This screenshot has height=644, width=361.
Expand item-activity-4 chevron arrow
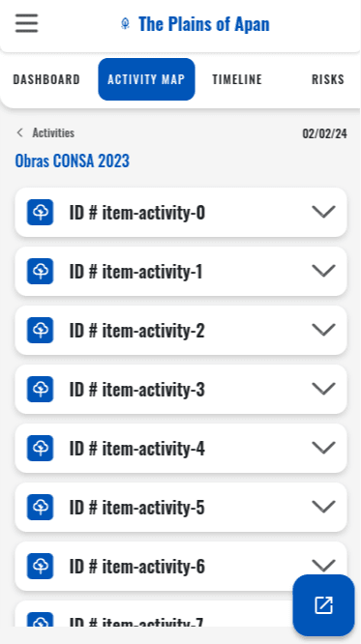(323, 448)
